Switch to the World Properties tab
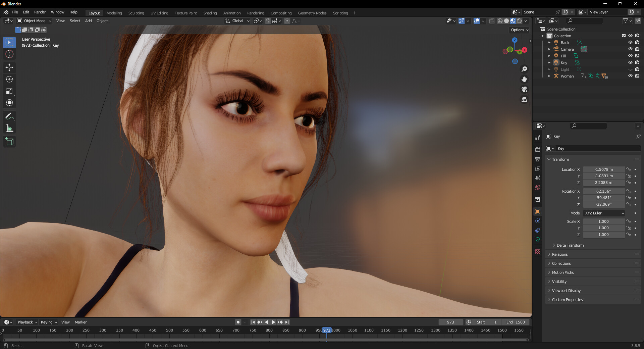 coord(538,187)
